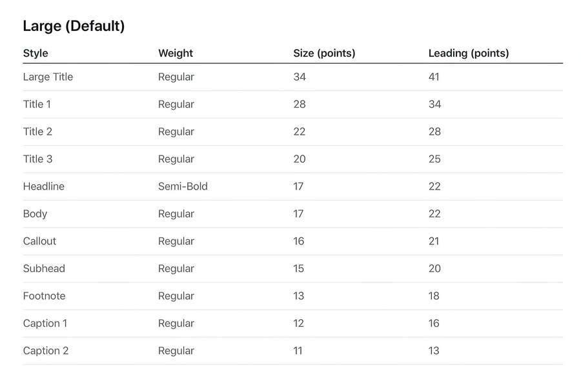Select the Large Title style cell
Image resolution: width=581 pixels, height=392 pixels.
[x=48, y=77]
